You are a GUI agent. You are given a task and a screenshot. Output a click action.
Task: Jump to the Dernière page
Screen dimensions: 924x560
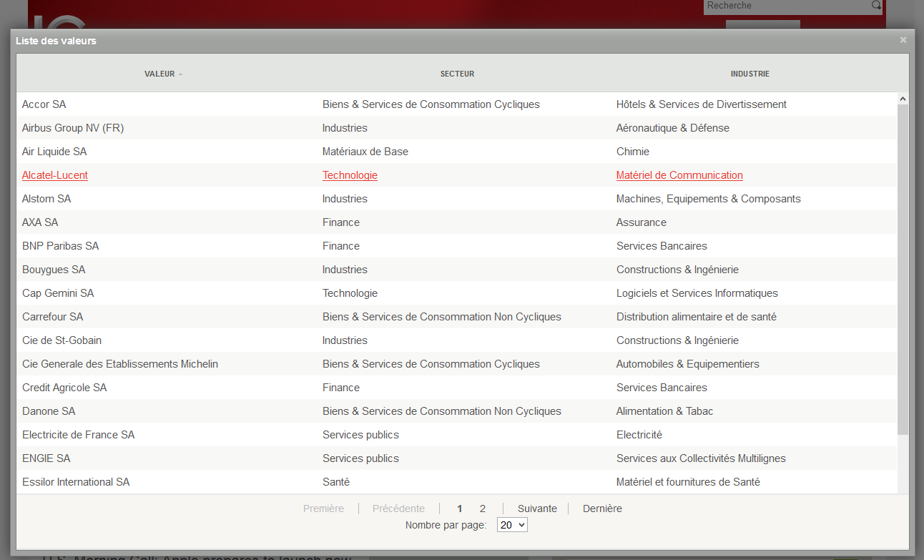tap(602, 509)
